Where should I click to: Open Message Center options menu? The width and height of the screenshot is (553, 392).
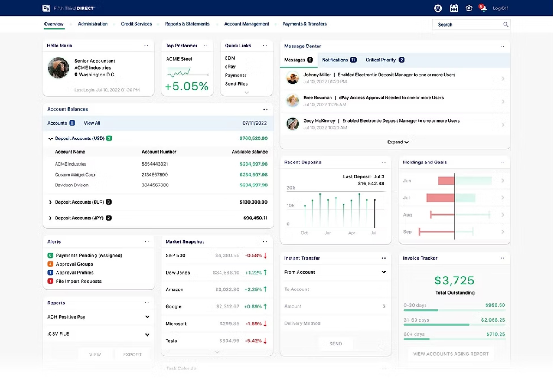tap(503, 46)
